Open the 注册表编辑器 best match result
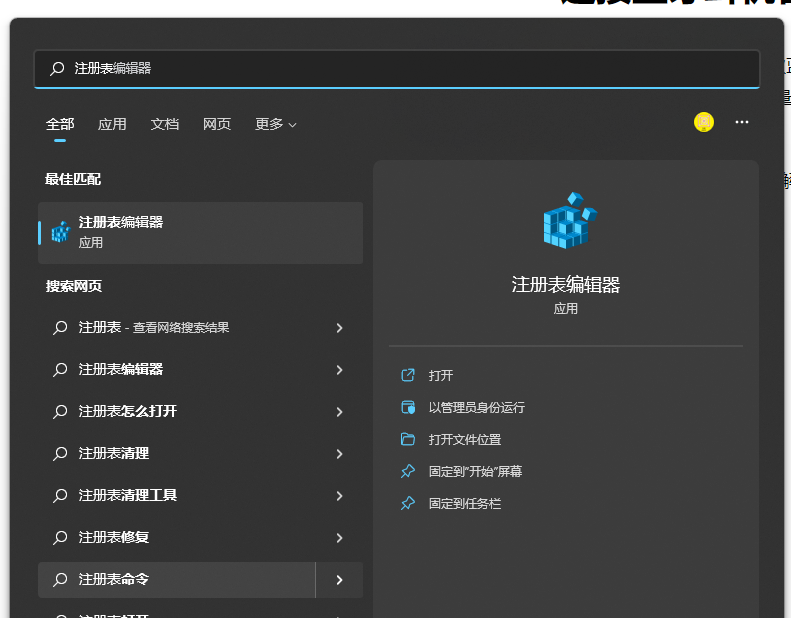This screenshot has width=791, height=618. pos(200,233)
